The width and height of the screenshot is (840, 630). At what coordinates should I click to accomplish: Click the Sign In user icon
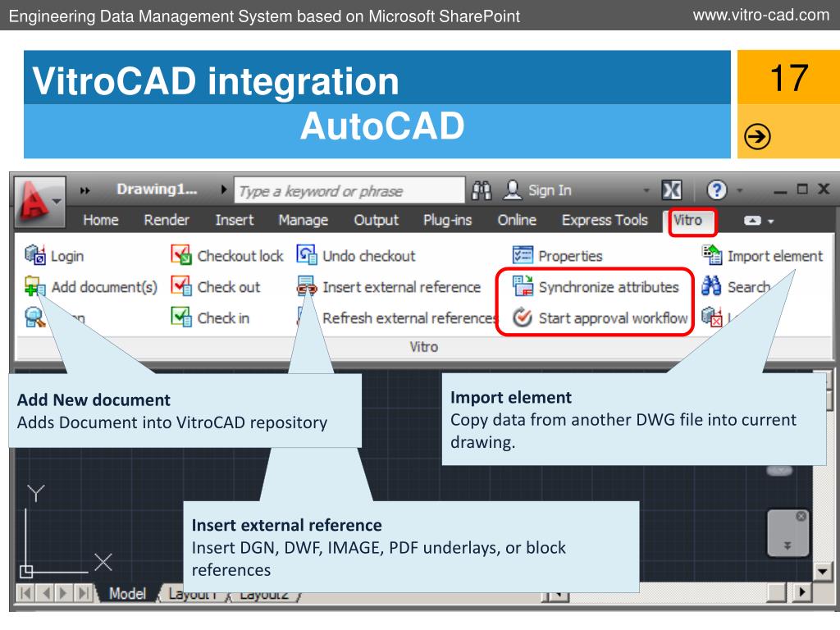point(512,190)
